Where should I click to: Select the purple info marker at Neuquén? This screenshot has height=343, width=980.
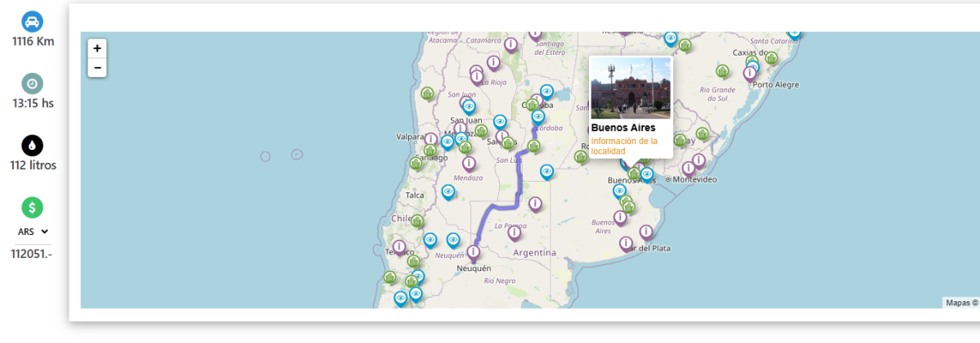474,252
